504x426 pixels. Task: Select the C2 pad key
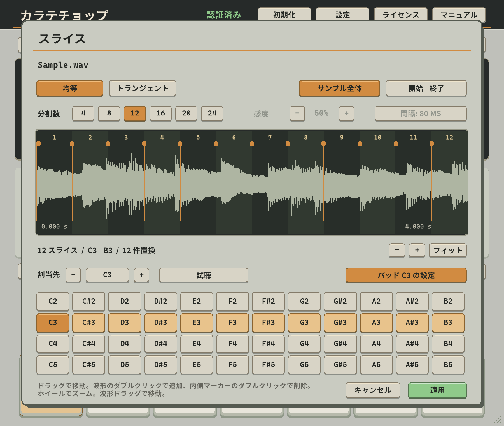tap(53, 301)
